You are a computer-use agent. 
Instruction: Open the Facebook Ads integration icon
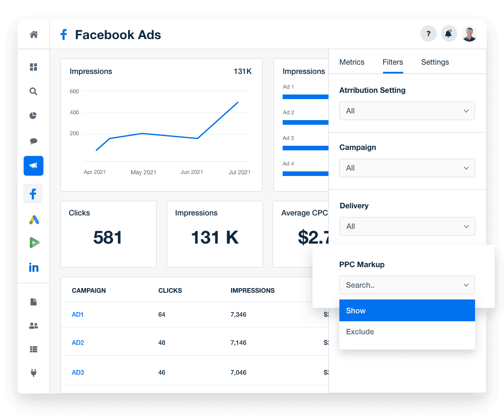point(33,194)
